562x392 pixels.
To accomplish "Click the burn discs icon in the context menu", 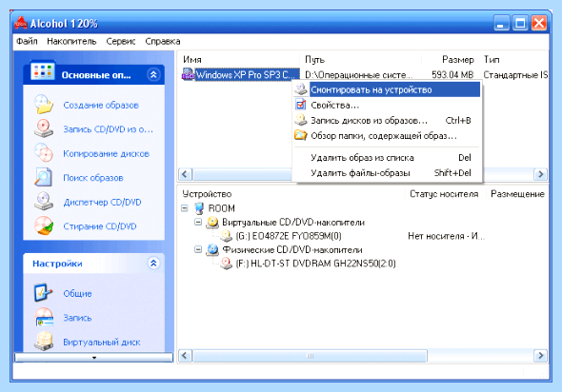I will pyautogui.click(x=301, y=120).
